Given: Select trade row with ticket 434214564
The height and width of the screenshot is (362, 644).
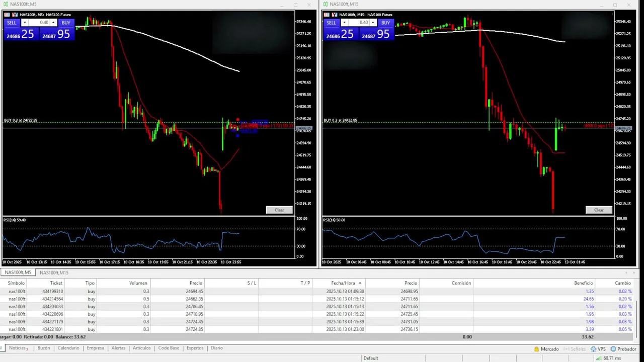Looking at the screenshot, I should click(317, 299).
